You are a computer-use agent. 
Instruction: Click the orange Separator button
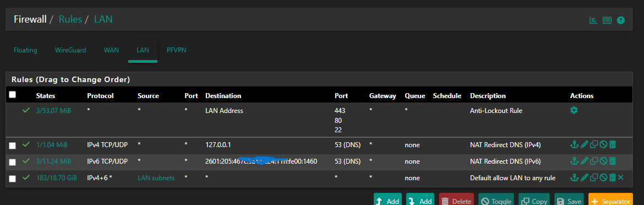(x=610, y=201)
